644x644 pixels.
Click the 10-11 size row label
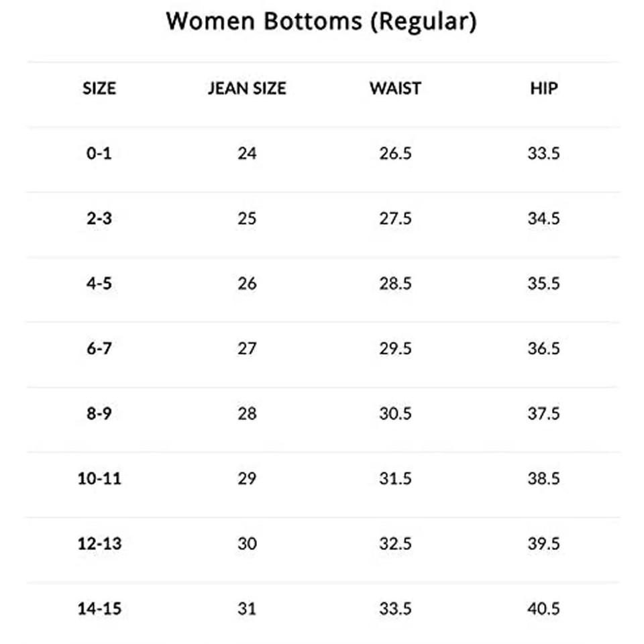[99, 478]
